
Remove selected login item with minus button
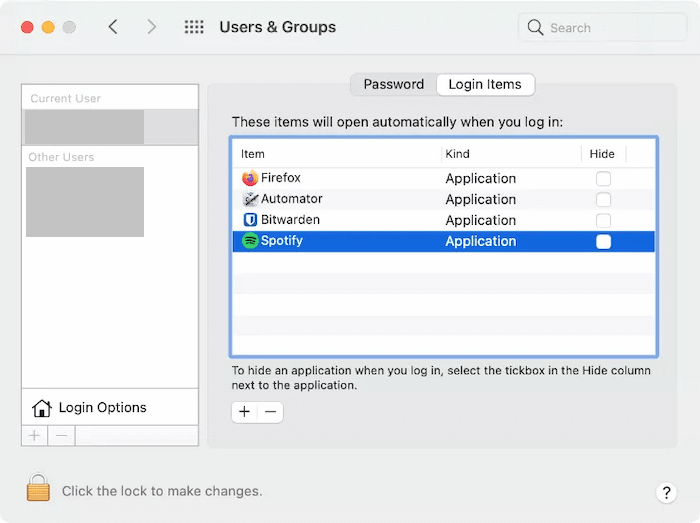click(271, 412)
